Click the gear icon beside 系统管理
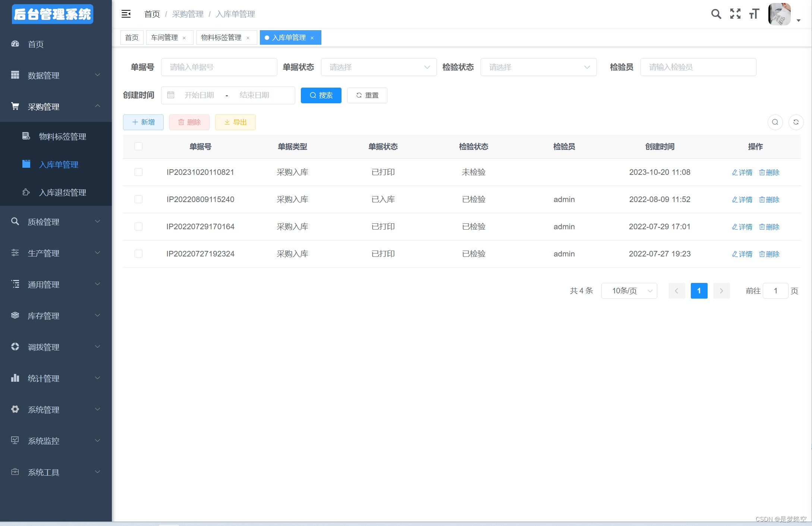The width and height of the screenshot is (812, 526). click(x=15, y=409)
